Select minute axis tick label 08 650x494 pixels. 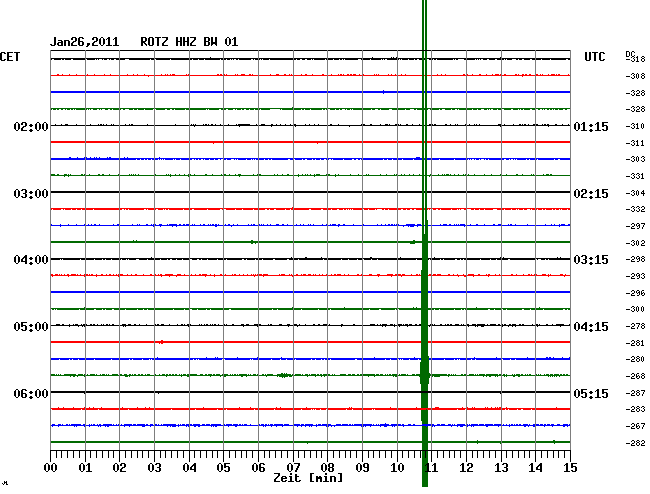pos(327,468)
